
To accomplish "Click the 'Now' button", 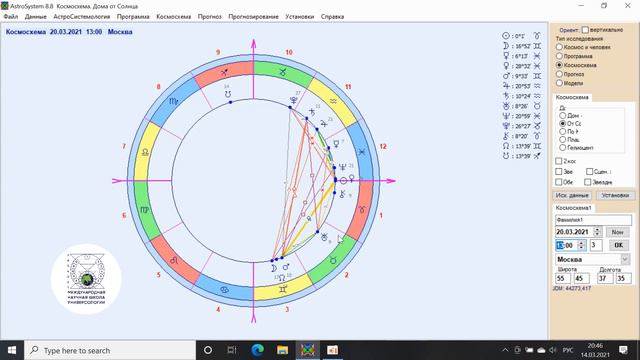I will coord(617,232).
